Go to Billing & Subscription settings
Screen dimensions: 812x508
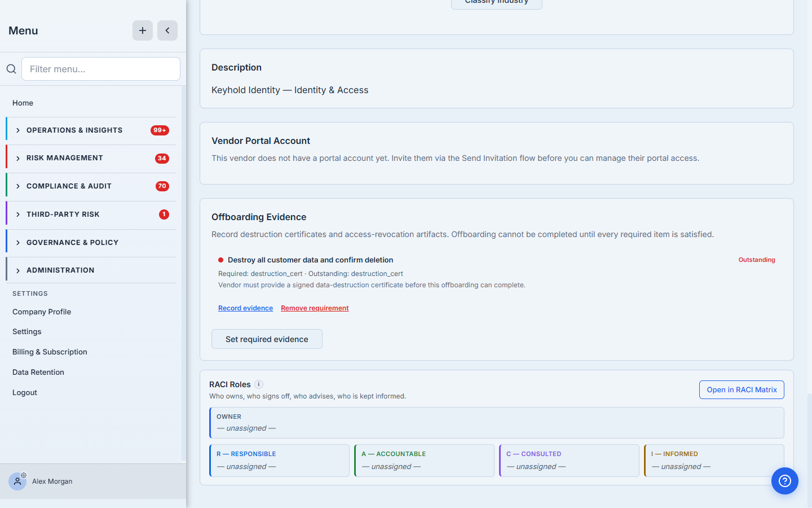(x=50, y=352)
